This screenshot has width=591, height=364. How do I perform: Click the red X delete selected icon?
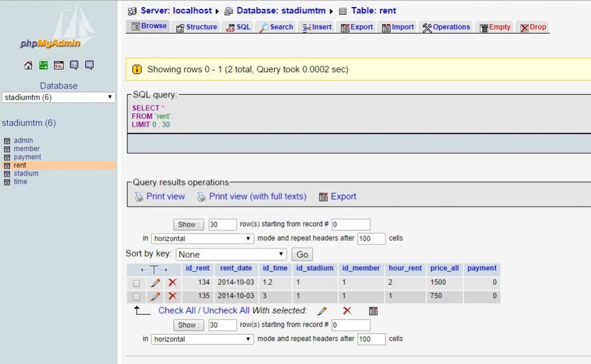coord(347,311)
